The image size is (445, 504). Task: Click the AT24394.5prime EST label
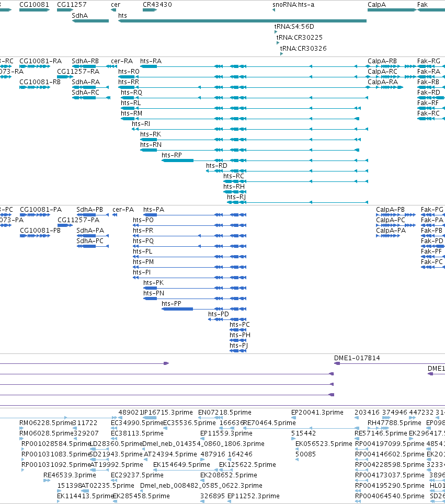(170, 454)
